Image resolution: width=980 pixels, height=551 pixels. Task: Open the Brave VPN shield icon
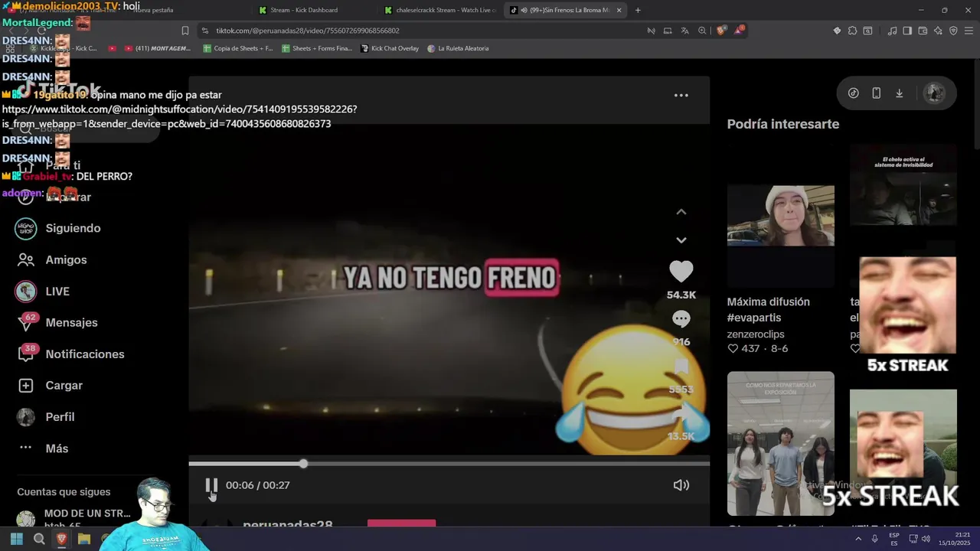click(x=953, y=31)
